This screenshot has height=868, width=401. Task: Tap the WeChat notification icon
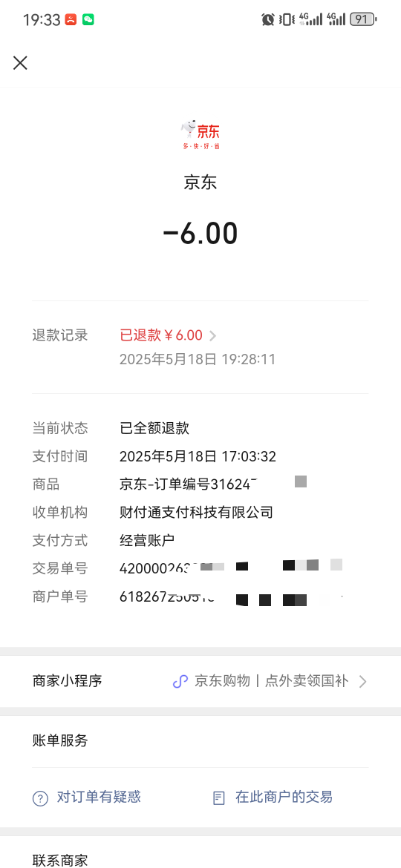point(88,19)
